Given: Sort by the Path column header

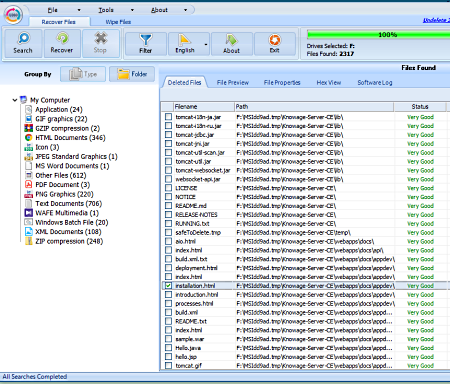Looking at the screenshot, I should [x=314, y=107].
